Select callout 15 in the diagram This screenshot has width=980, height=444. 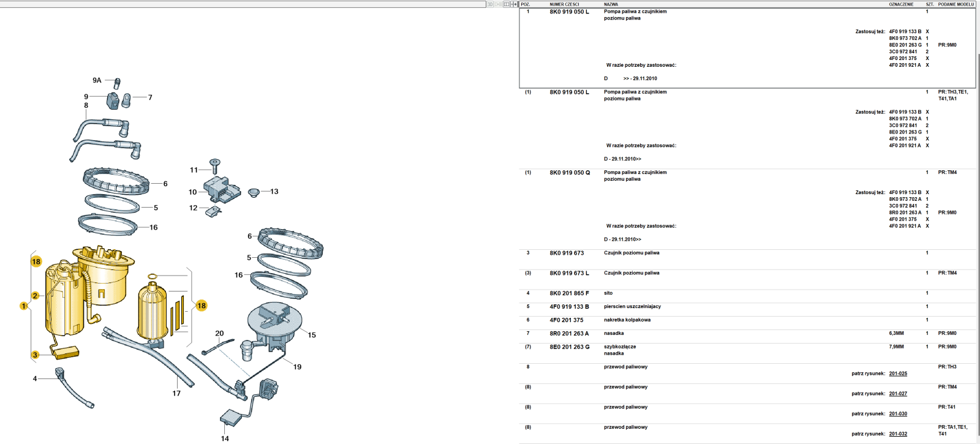(x=312, y=335)
